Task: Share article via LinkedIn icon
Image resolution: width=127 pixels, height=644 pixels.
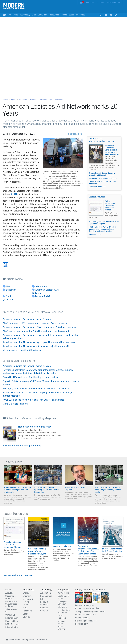Action: click(68, 134)
